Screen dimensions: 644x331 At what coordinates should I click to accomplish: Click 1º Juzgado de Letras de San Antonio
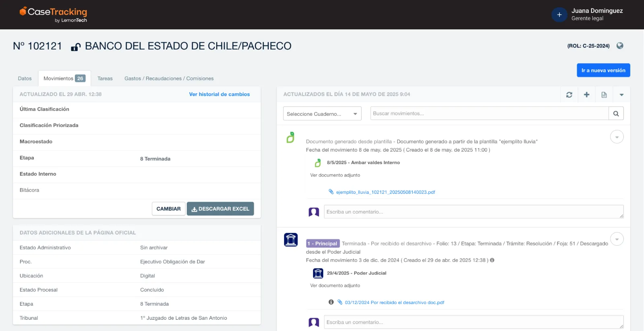(184, 318)
